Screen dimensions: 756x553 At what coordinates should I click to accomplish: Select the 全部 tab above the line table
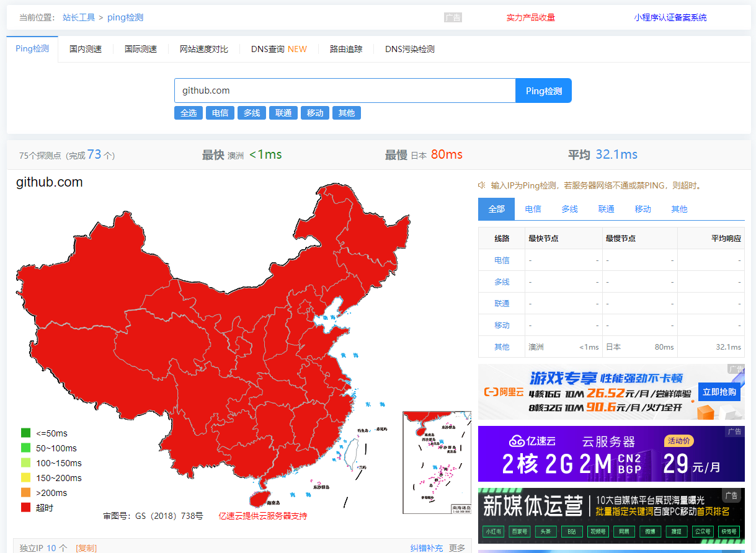coord(496,209)
